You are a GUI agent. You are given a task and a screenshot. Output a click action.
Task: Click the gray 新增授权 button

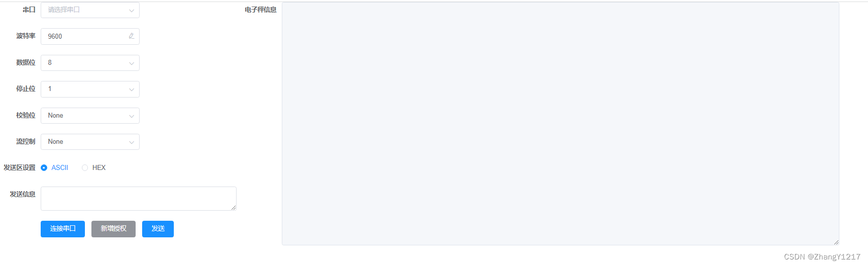[114, 229]
